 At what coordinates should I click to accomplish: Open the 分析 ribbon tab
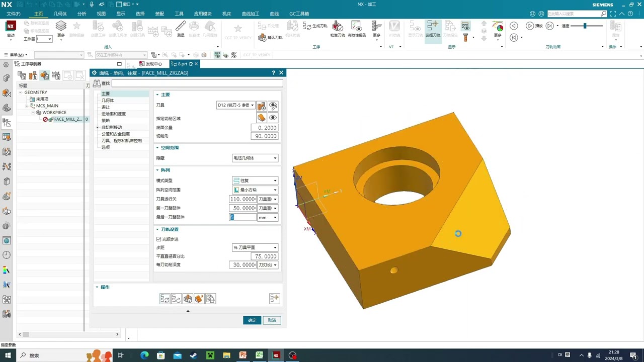(x=82, y=14)
